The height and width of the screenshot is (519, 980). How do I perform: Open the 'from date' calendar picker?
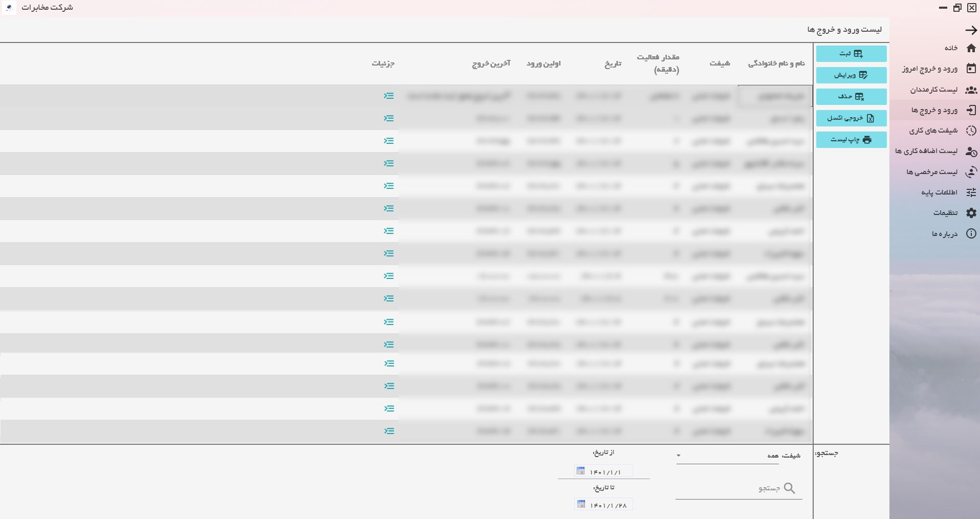[580, 471]
